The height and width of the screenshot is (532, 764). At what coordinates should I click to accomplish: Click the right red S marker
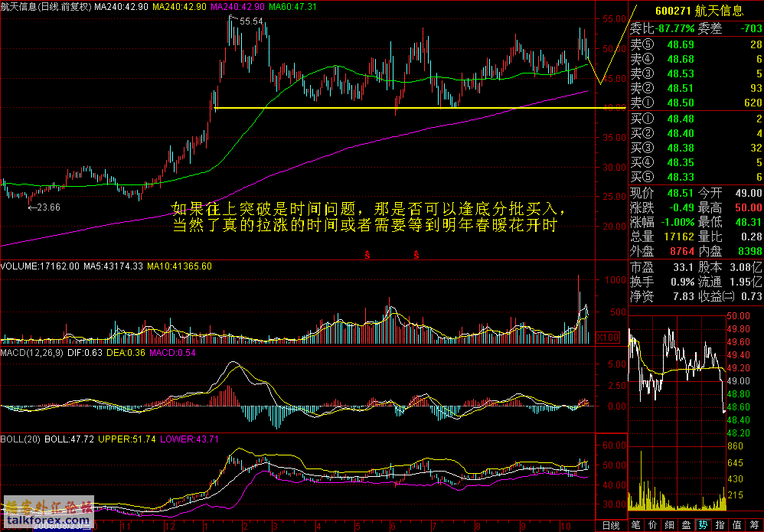(416, 254)
